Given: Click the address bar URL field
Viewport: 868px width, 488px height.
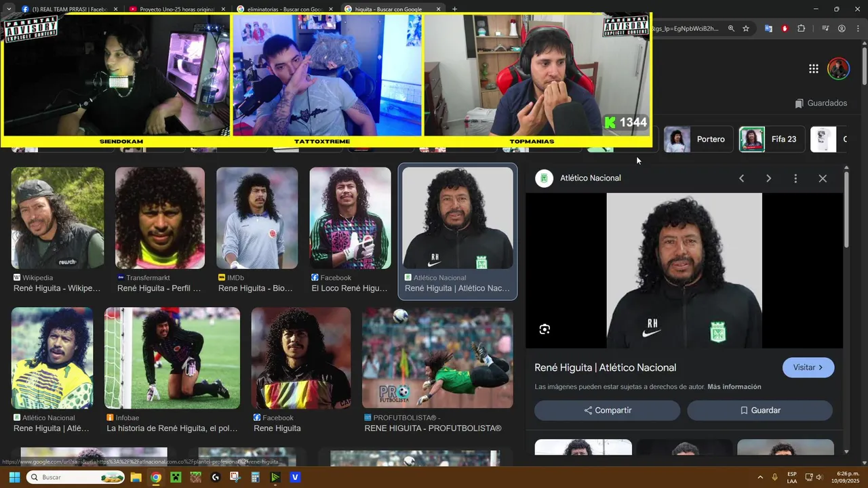Looking at the screenshot, I should [x=685, y=28].
